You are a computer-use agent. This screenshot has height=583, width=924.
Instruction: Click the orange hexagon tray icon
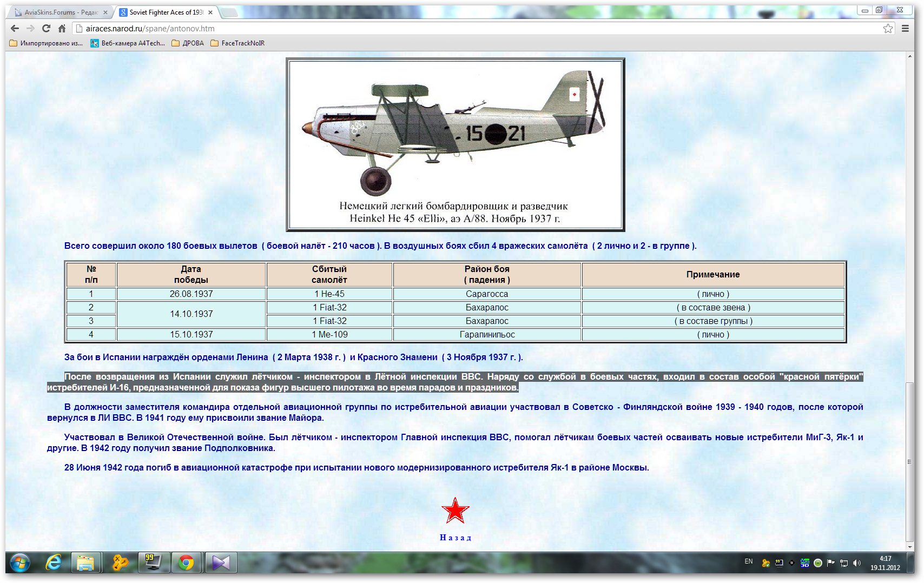click(x=765, y=563)
